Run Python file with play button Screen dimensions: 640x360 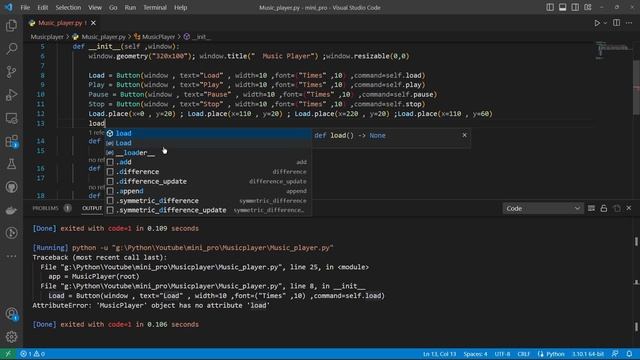pyautogui.click(x=597, y=23)
